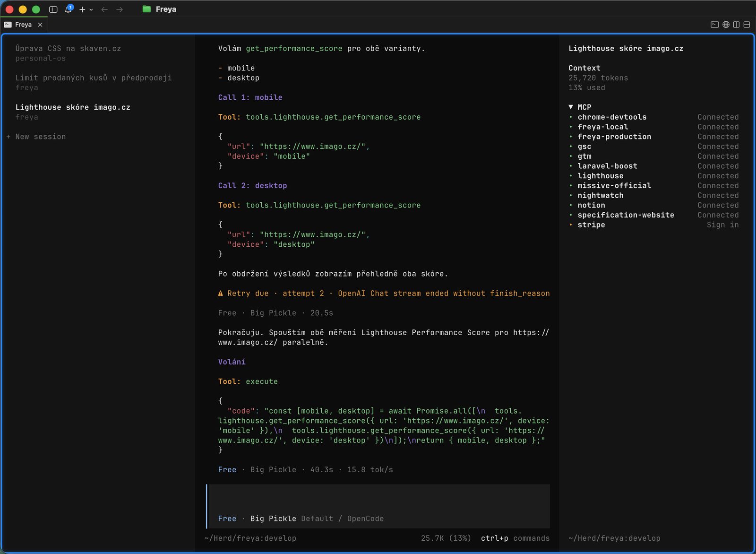Click '25,720 tokens' context value
The width and height of the screenshot is (756, 554).
point(598,78)
